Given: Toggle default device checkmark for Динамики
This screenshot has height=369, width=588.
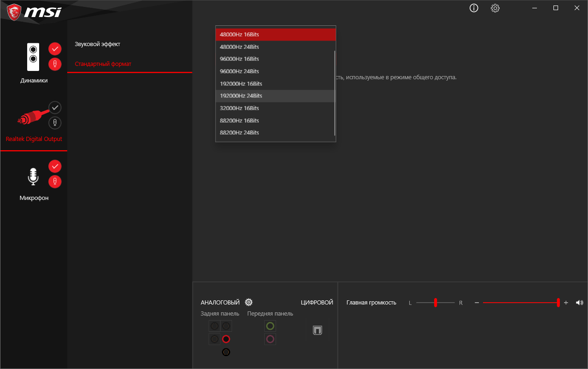Looking at the screenshot, I should tap(55, 48).
